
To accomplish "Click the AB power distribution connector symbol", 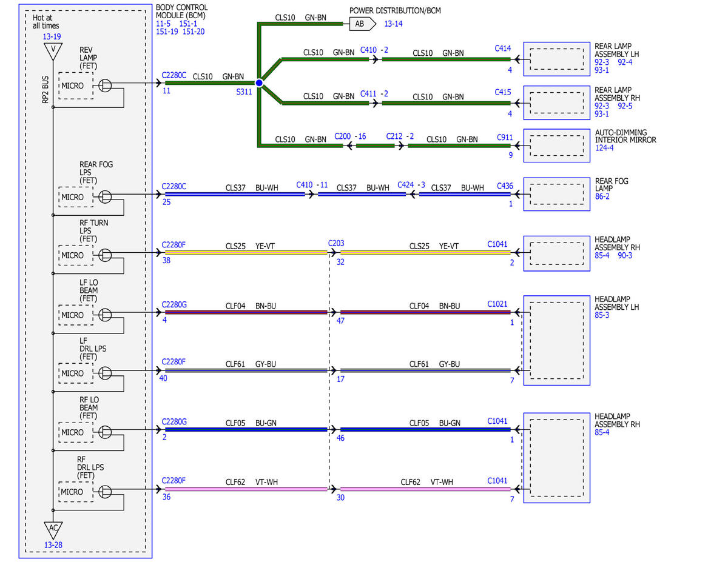I will click(x=360, y=24).
